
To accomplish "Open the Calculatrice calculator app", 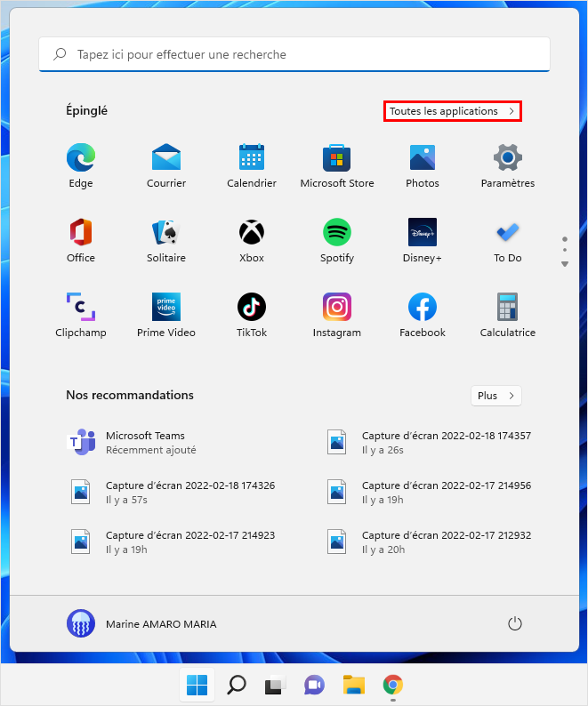I will [508, 315].
